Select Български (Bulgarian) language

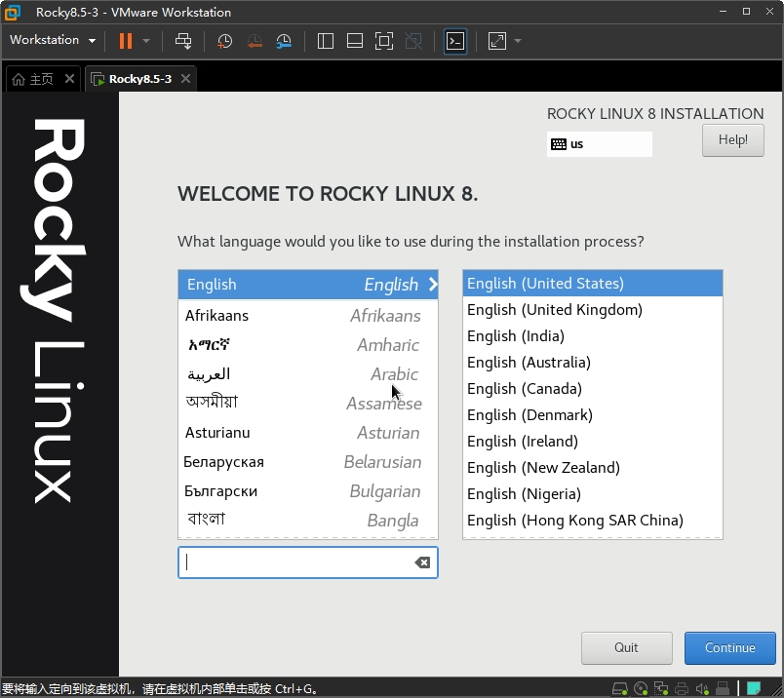click(308, 491)
